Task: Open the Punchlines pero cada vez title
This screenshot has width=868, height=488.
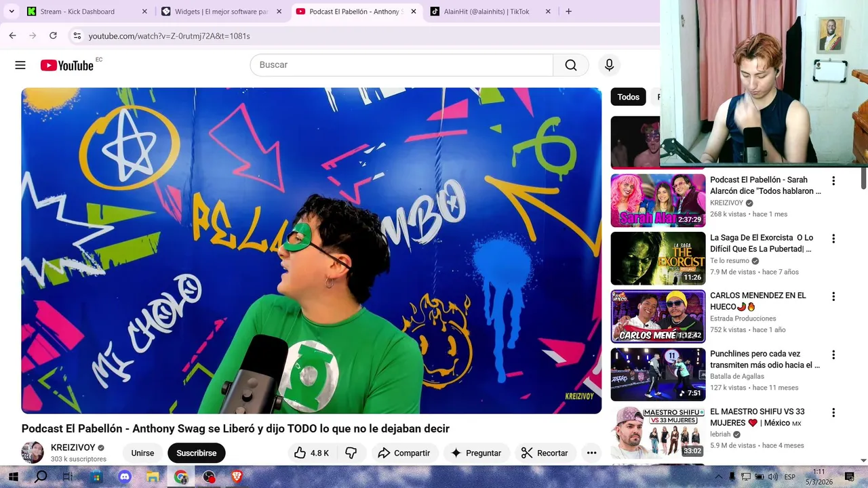Action: click(765, 359)
